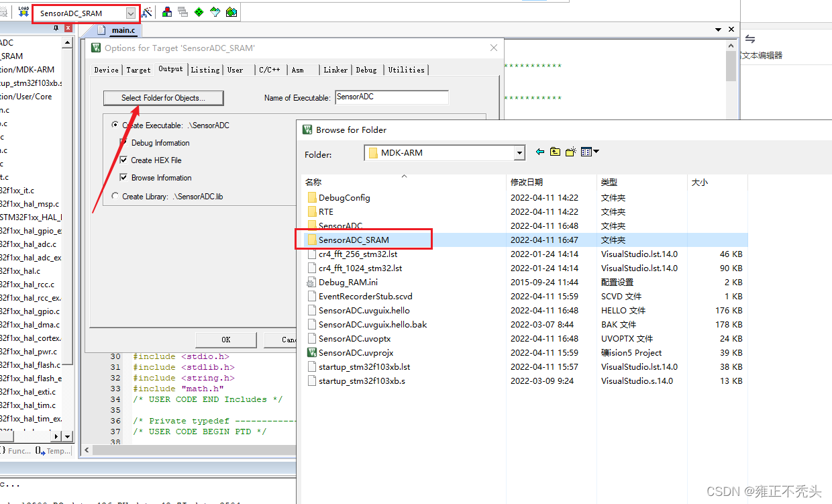Open the View menu icon in Browse dialog
This screenshot has height=504, width=832.
590,152
